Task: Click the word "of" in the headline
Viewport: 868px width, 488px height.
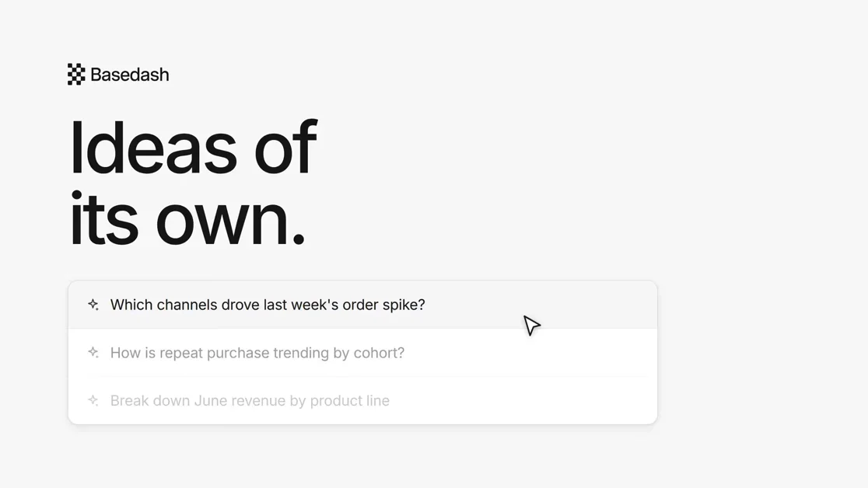Action: click(x=285, y=148)
